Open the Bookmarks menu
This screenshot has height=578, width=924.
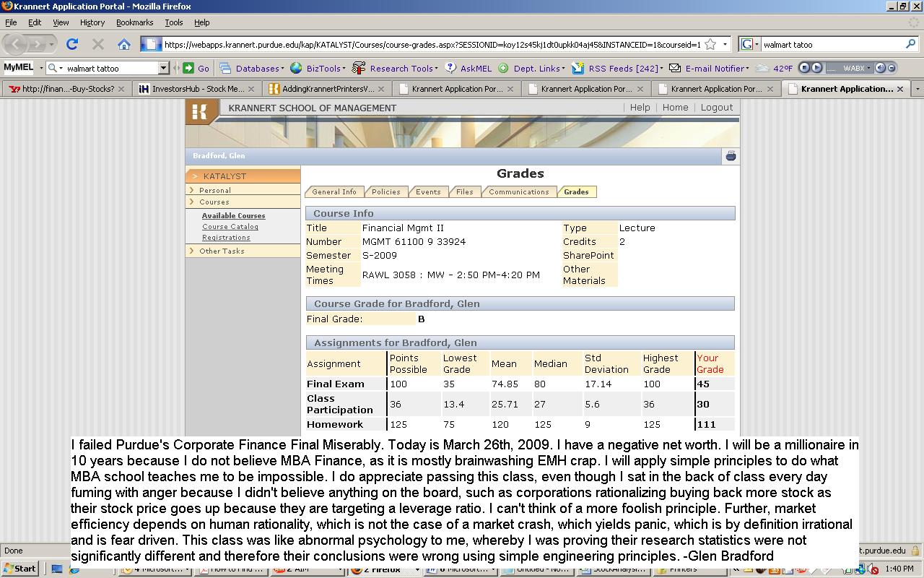click(134, 22)
